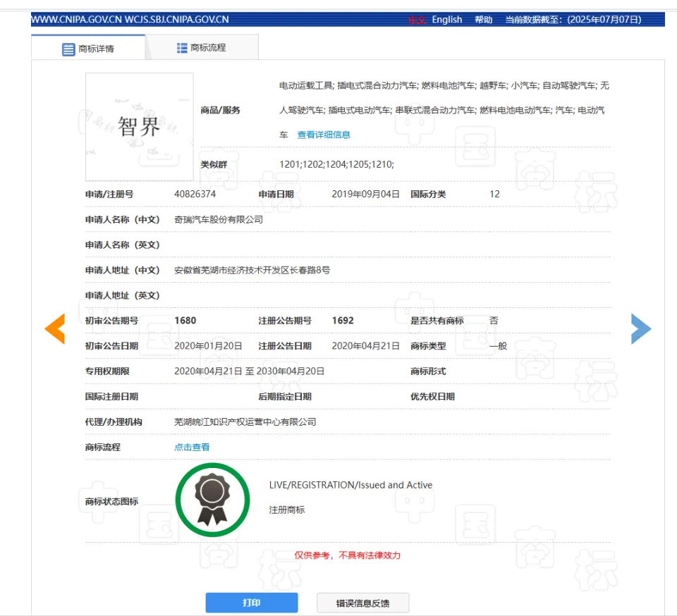Select the 类似群 field label
677x616 pixels.
(x=214, y=164)
